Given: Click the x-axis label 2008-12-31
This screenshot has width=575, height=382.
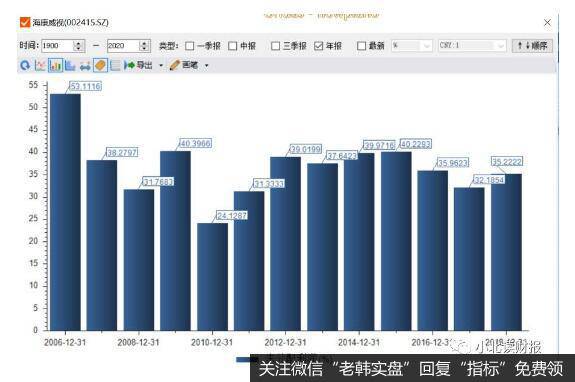Looking at the screenshot, I should [138, 342].
